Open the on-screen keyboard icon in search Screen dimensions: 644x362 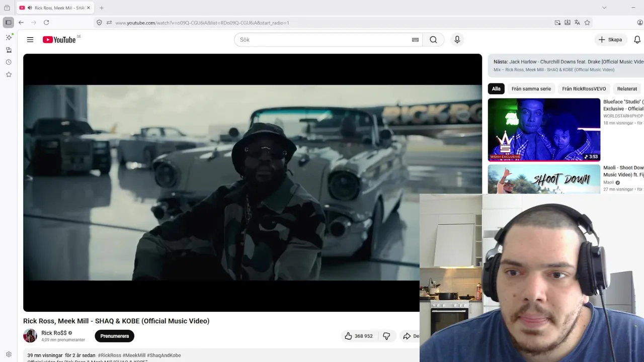tap(415, 40)
